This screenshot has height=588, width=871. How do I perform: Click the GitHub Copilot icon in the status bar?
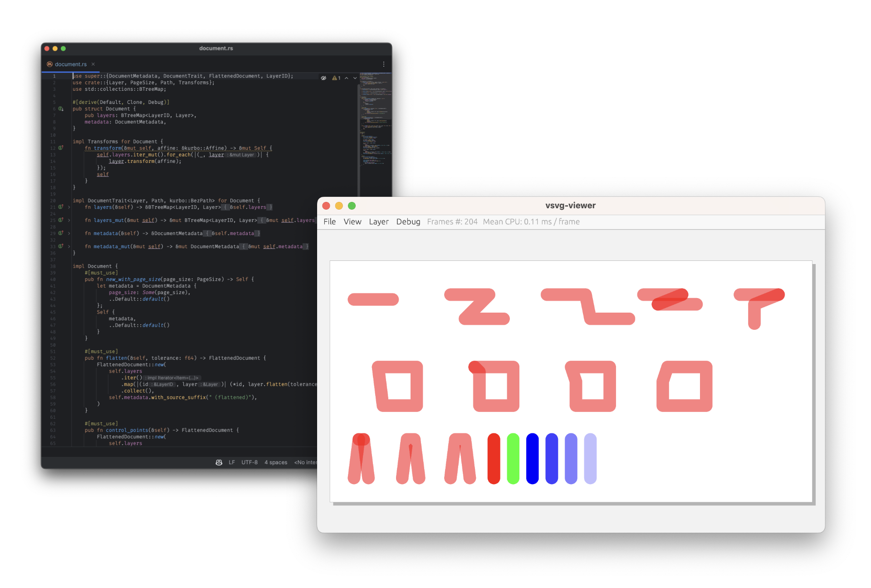219,462
